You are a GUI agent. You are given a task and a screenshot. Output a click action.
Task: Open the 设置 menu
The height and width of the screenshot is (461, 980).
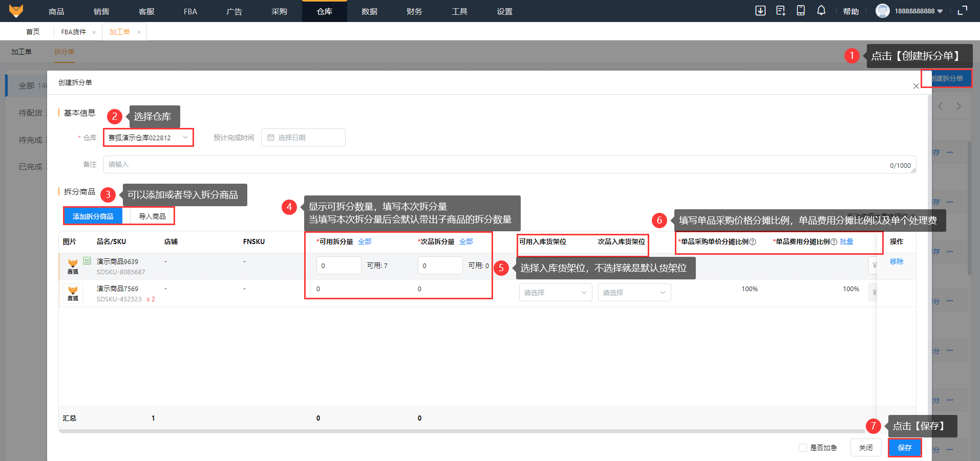point(505,11)
